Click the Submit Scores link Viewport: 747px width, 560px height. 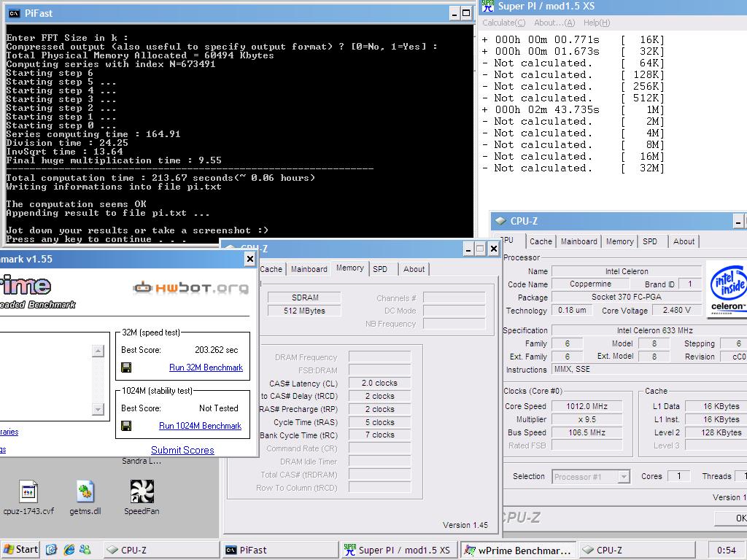coord(182,450)
